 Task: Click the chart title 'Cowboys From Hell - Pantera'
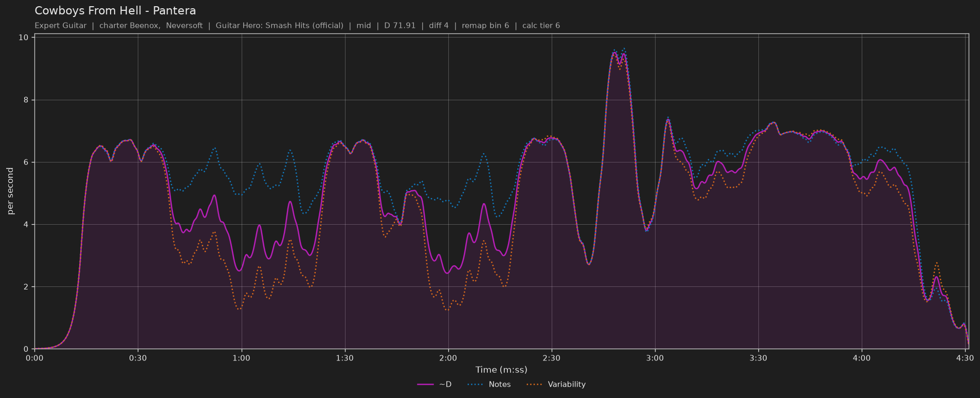(x=115, y=11)
